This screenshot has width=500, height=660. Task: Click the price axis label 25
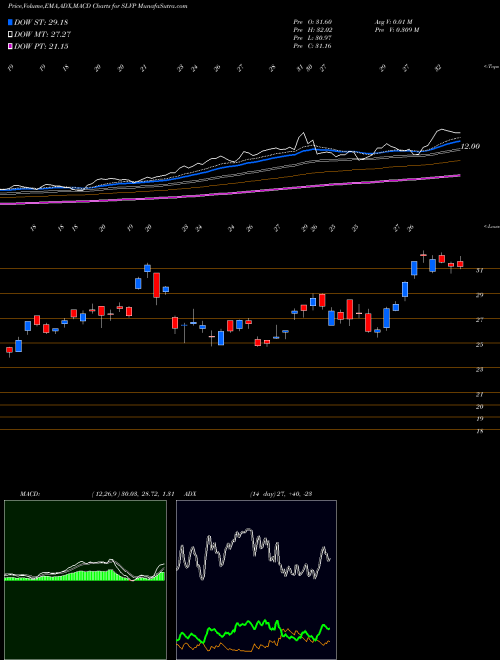[x=479, y=345]
